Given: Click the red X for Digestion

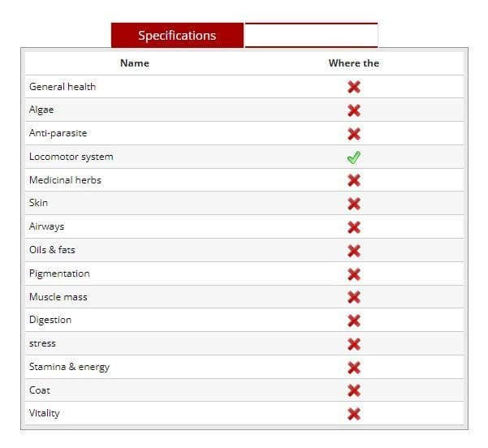Looking at the screenshot, I should 354,321.
